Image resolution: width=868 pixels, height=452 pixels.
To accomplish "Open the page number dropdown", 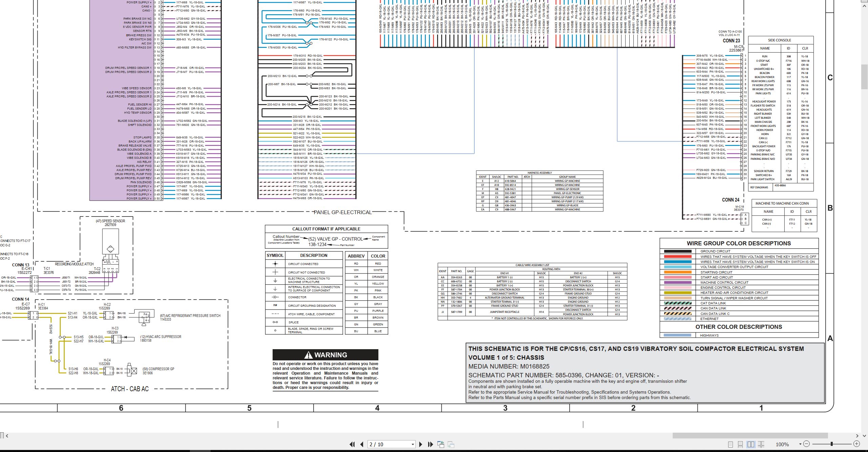I will pos(413,445).
